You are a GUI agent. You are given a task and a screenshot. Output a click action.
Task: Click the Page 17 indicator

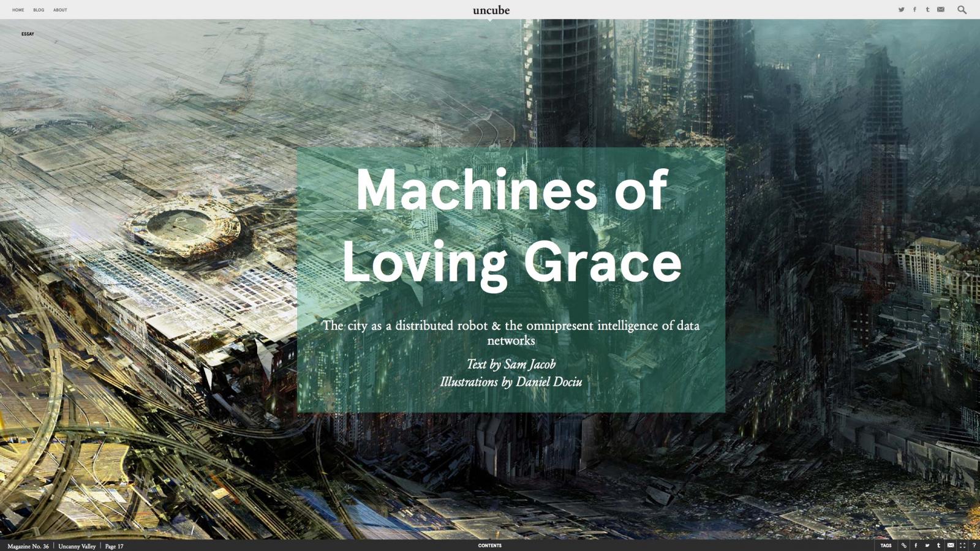pos(115,546)
